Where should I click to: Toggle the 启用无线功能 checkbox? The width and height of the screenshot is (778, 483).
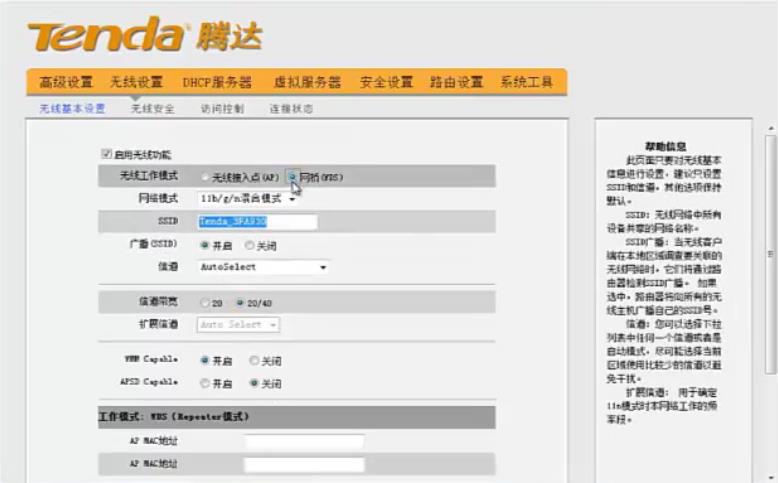pyautogui.click(x=106, y=154)
